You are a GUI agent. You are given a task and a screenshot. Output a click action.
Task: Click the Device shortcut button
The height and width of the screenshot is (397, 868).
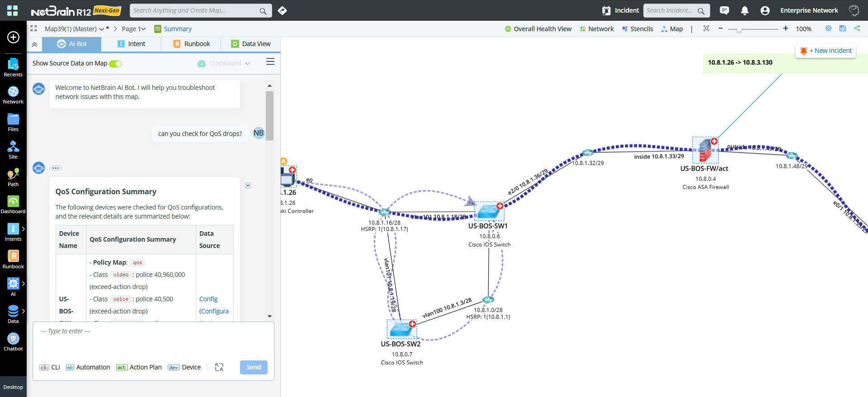(x=184, y=367)
